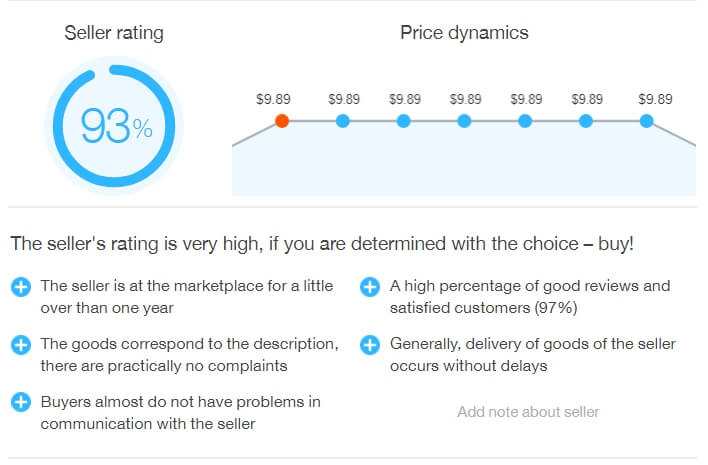The height and width of the screenshot is (465, 708).
Task: Select the last price point on chart
Action: 647,121
